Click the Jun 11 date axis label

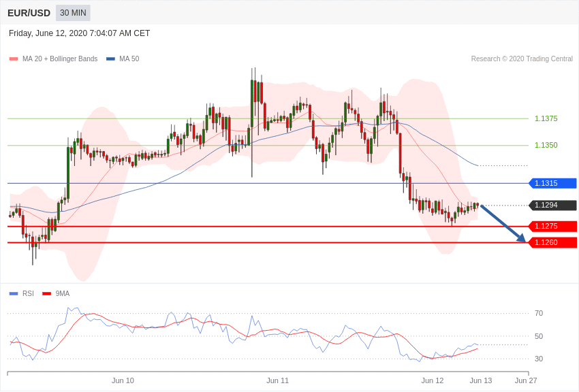278,380
